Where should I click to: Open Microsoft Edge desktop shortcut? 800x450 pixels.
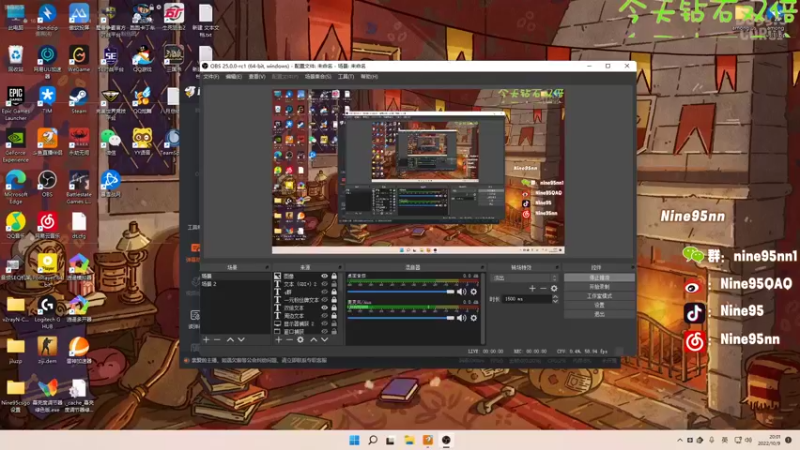15,187
